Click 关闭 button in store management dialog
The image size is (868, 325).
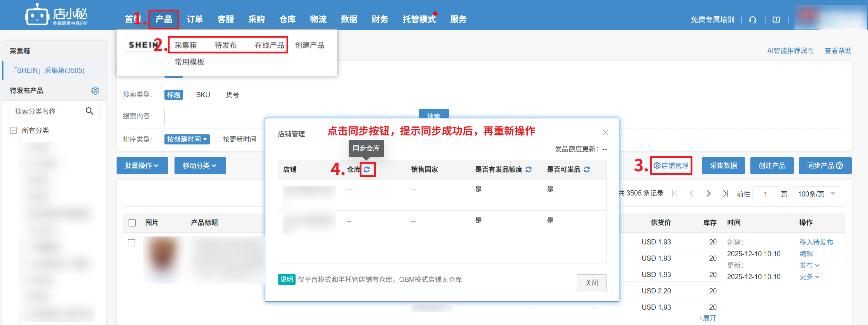[x=592, y=283]
